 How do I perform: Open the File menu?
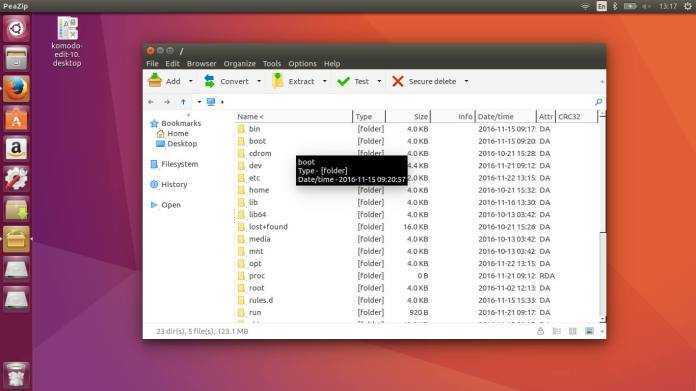[x=152, y=63]
